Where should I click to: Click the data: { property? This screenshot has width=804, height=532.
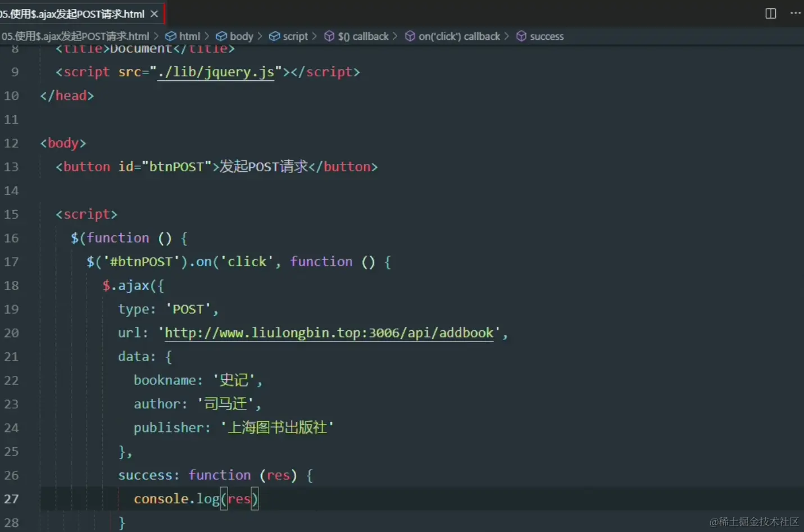tap(145, 357)
